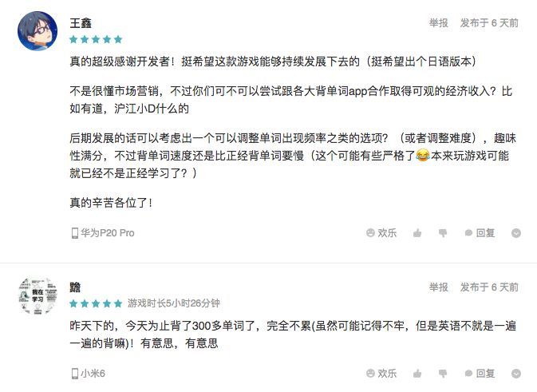
Task: Click 欢乐 reaction on 黯's review
Action: click(x=381, y=373)
